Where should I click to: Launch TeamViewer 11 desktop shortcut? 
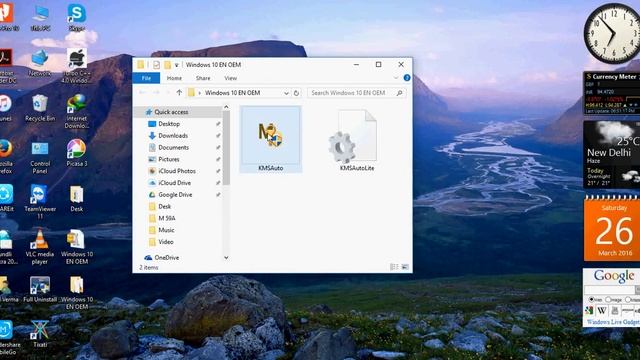pyautogui.click(x=40, y=202)
